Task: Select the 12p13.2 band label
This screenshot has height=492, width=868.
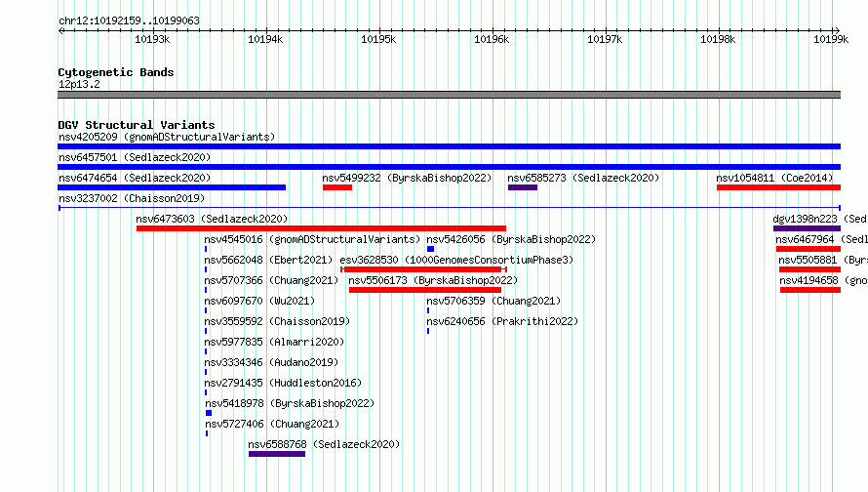Action: 79,84
